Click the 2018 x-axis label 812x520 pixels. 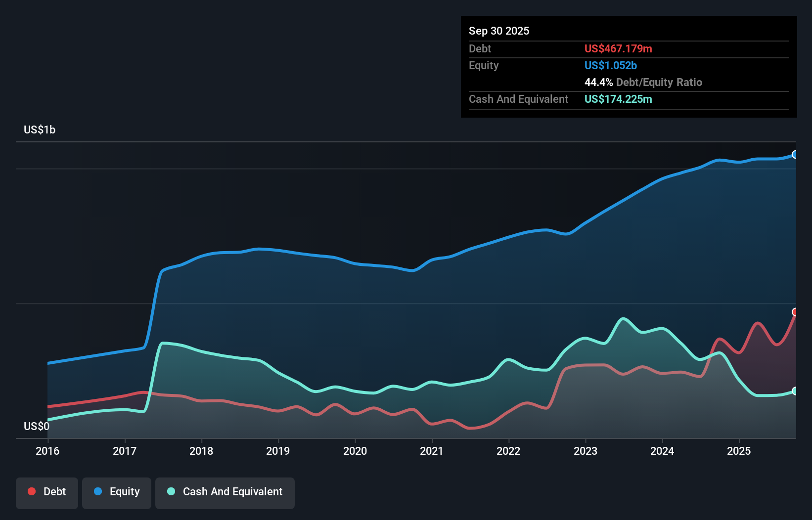[201, 451]
